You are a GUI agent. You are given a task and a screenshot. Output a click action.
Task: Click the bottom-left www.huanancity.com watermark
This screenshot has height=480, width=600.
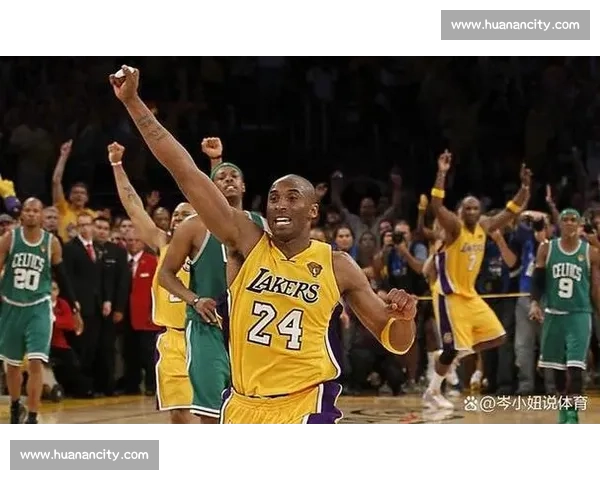tap(84, 455)
